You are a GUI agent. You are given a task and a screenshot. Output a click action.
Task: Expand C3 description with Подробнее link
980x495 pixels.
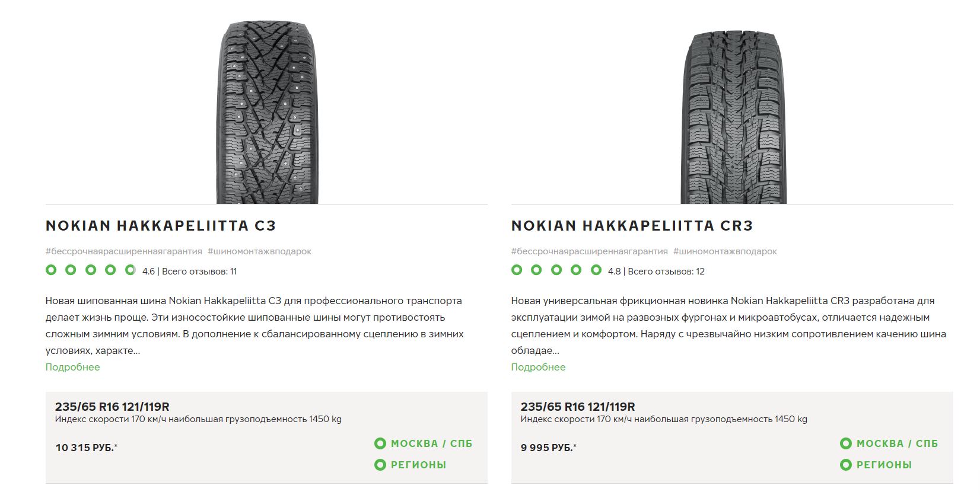(72, 367)
